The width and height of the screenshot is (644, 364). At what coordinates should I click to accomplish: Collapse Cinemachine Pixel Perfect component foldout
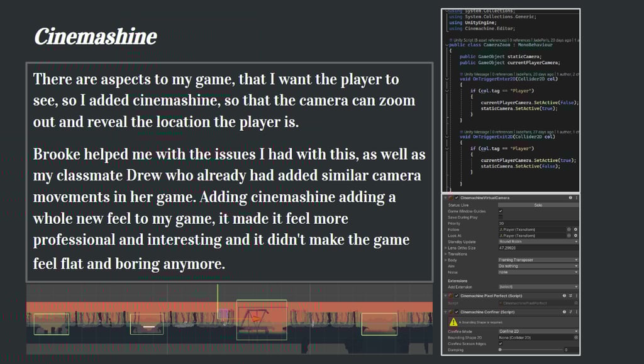click(x=446, y=295)
